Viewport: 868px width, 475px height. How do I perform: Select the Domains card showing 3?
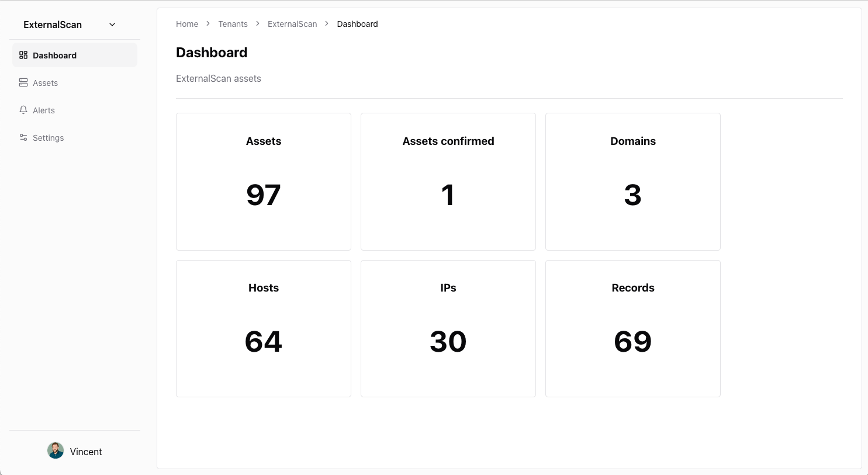tap(632, 181)
